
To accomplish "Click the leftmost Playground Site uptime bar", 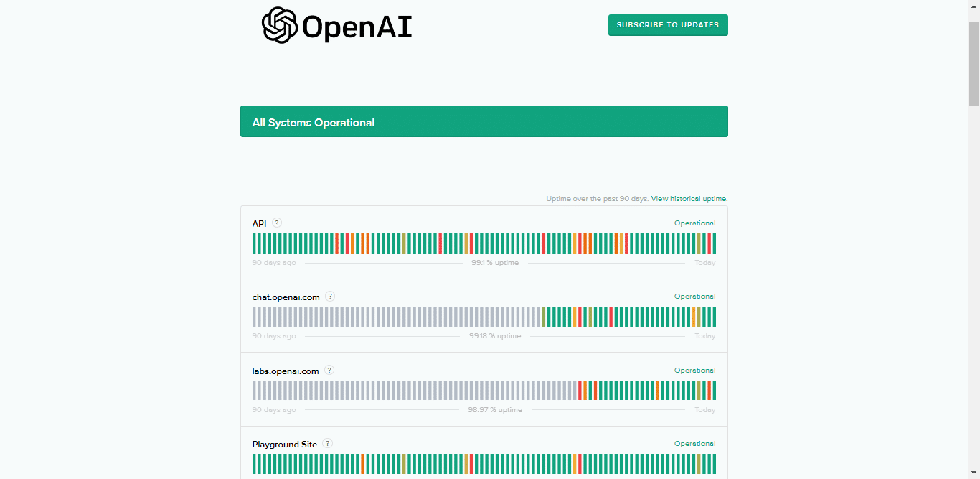I will click(254, 464).
